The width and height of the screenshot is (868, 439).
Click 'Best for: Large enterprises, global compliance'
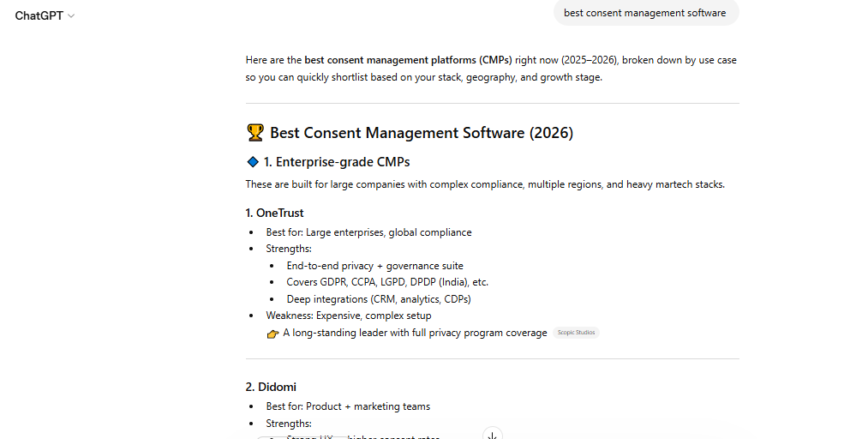tap(368, 232)
